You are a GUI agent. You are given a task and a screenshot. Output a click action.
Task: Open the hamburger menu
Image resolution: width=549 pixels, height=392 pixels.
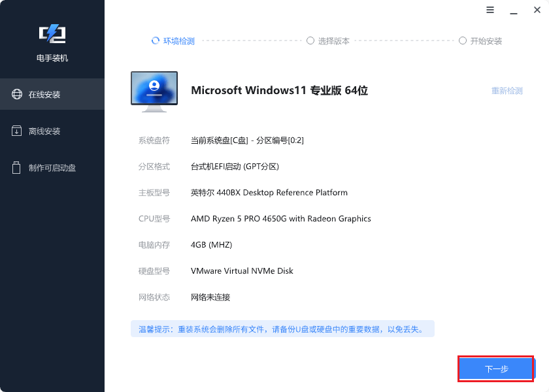pyautogui.click(x=490, y=10)
